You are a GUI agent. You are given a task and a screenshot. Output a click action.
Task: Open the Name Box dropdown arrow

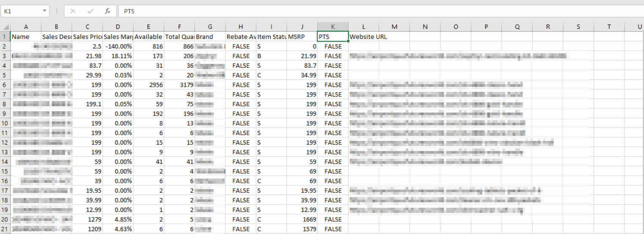pyautogui.click(x=45, y=11)
